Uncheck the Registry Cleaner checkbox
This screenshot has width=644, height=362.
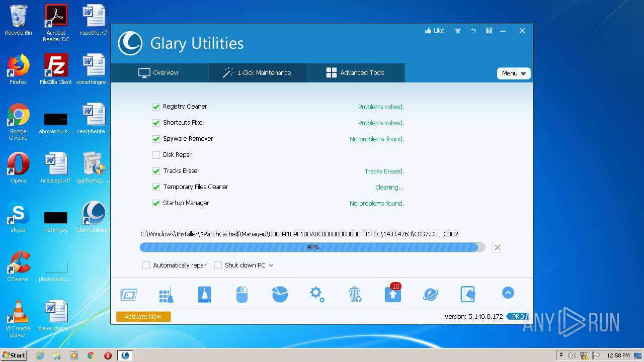(156, 107)
